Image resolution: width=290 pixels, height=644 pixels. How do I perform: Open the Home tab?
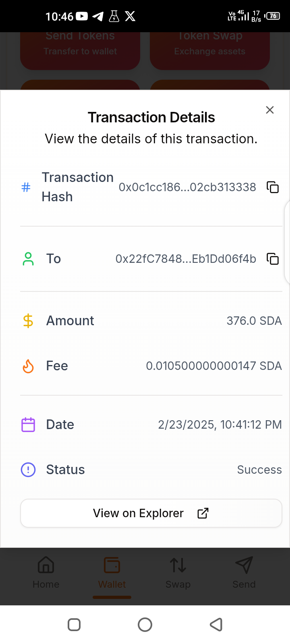(46, 572)
